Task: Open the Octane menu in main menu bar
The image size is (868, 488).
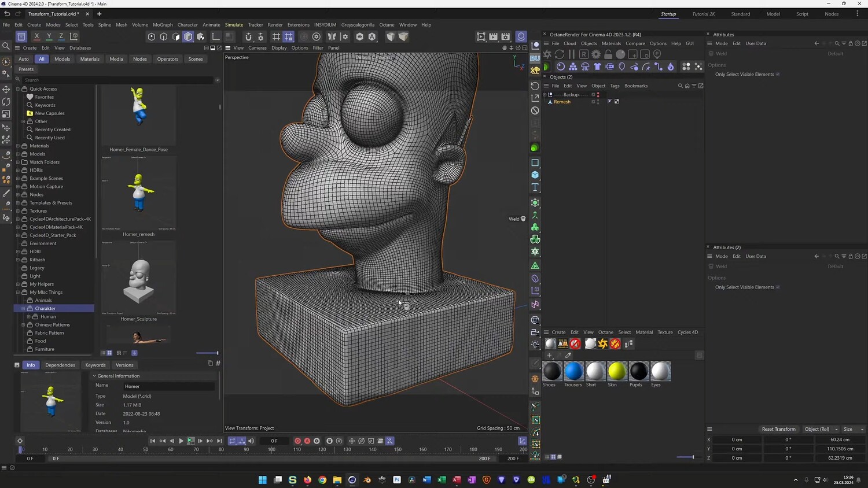Action: click(x=387, y=25)
